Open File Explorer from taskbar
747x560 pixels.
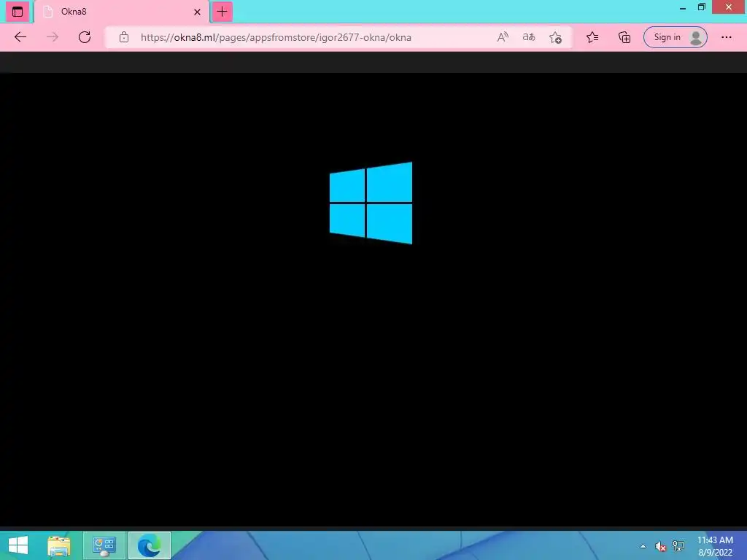59,545
